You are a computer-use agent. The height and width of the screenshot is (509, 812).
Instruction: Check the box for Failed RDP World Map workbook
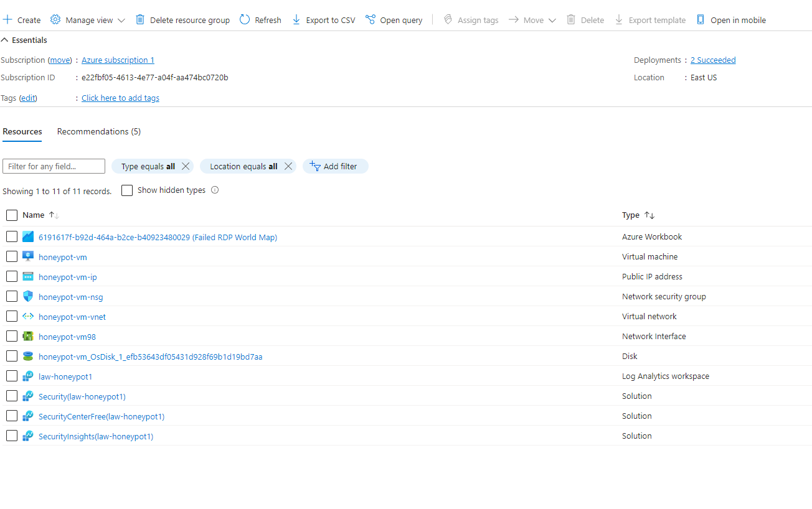coord(12,236)
